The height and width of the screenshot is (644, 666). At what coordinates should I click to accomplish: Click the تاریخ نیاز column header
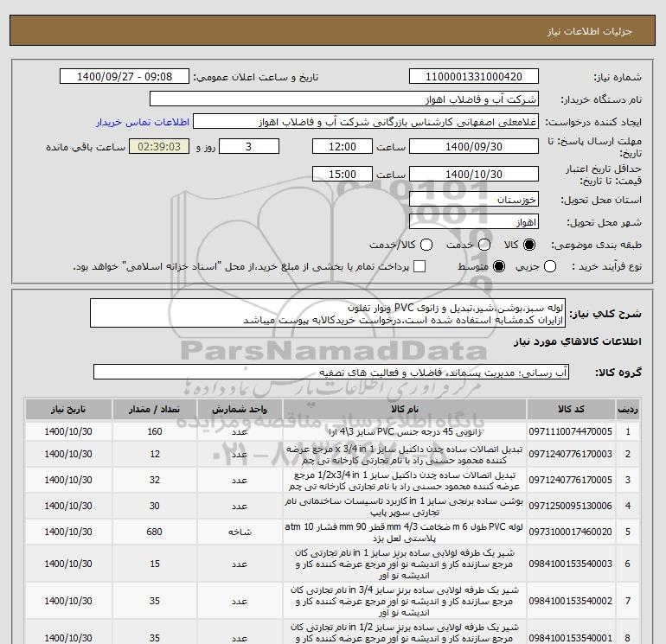[x=68, y=409]
